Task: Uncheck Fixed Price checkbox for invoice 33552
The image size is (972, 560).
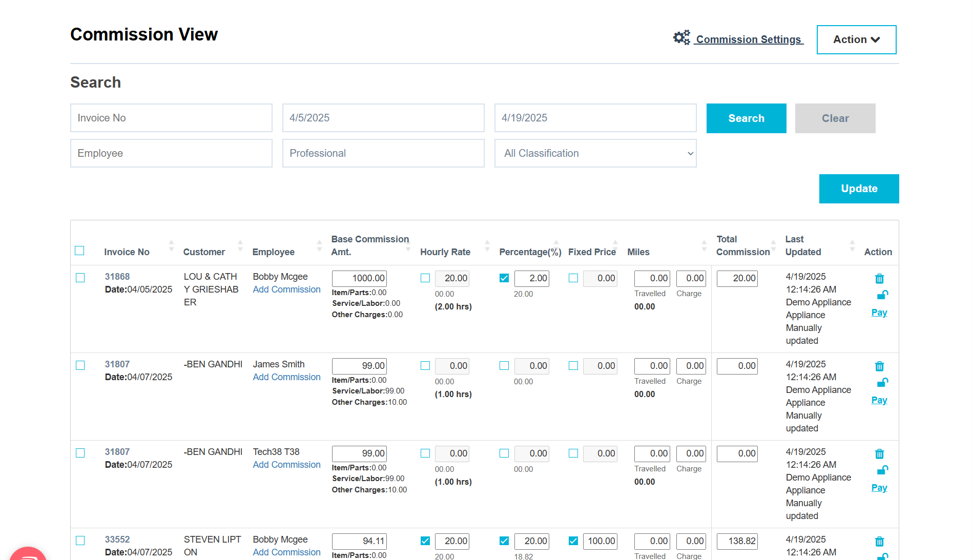Action: [x=573, y=541]
